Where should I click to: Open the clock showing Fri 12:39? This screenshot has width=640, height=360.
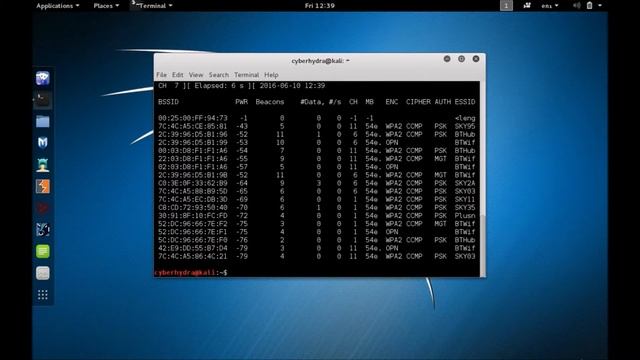point(320,6)
